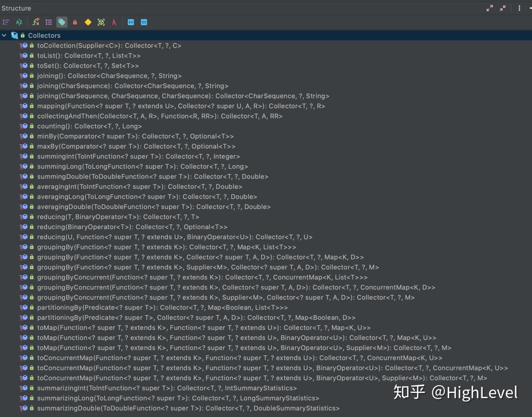This screenshot has width=532, height=417.
Task: Click the anonymous classes cube icon
Action: [x=101, y=22]
